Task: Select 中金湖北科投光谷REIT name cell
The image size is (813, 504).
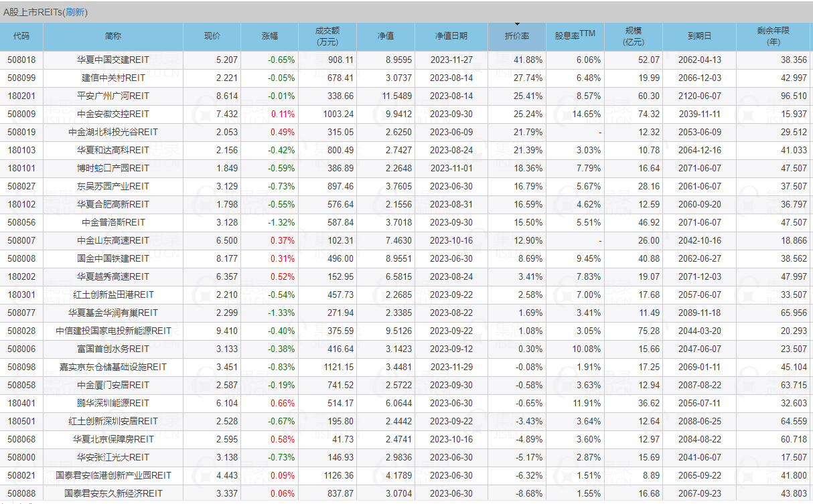Action: (113, 132)
